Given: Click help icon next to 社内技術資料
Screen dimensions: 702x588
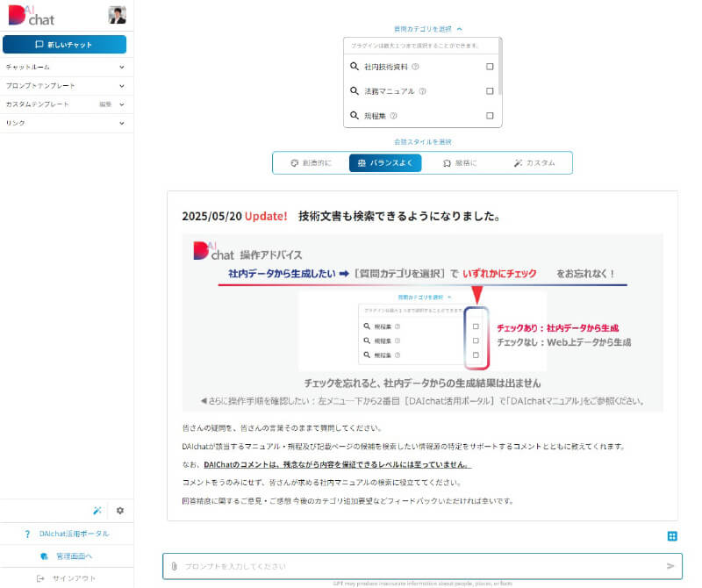Looking at the screenshot, I should click(x=415, y=67).
